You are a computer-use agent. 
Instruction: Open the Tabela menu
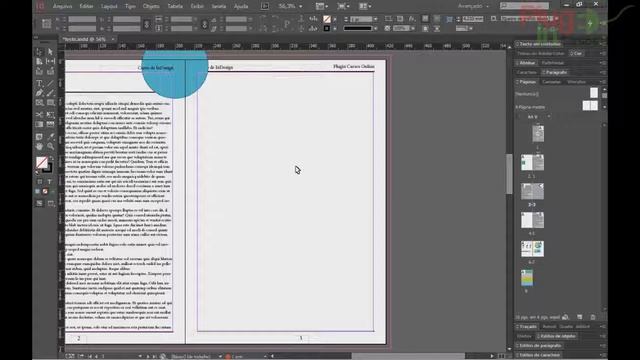(x=175, y=6)
